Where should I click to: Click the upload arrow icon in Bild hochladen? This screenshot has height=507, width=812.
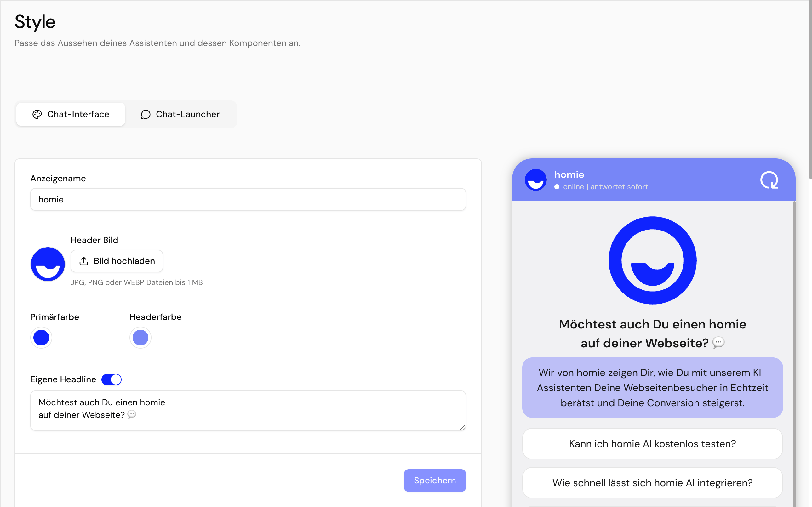tap(84, 261)
